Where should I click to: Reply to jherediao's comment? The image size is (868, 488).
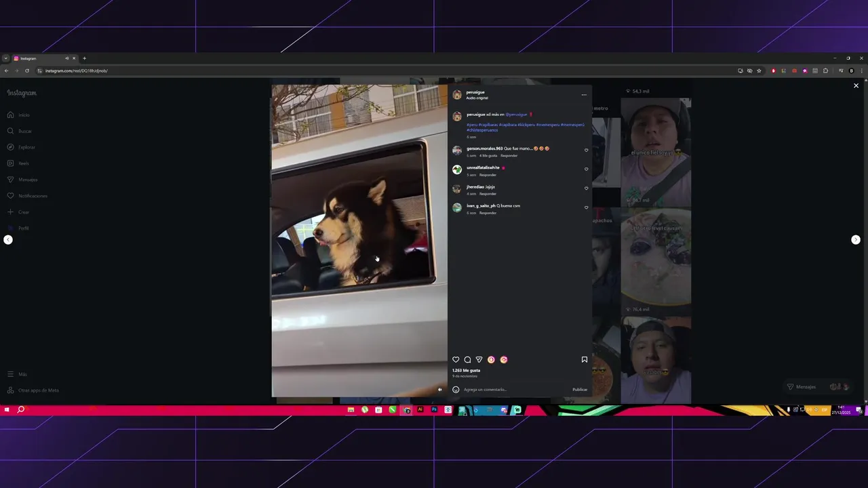pos(488,194)
